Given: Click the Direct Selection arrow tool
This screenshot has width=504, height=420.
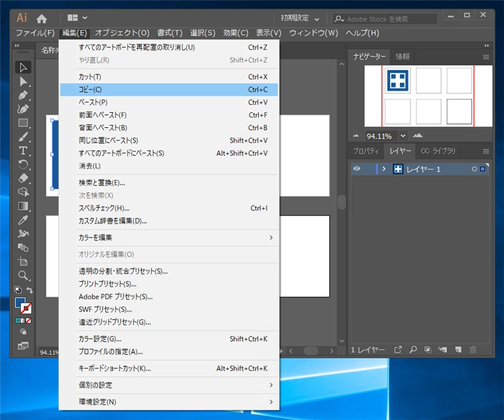Looking at the screenshot, I should coord(23,81).
